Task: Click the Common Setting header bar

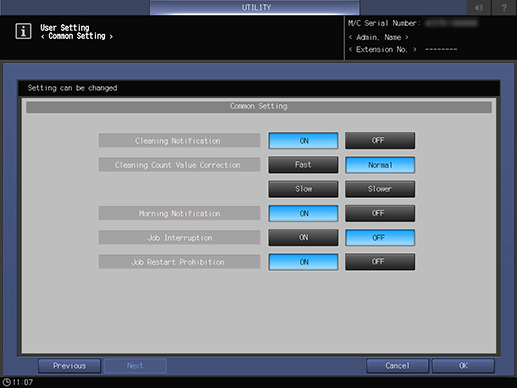Action: (x=259, y=107)
